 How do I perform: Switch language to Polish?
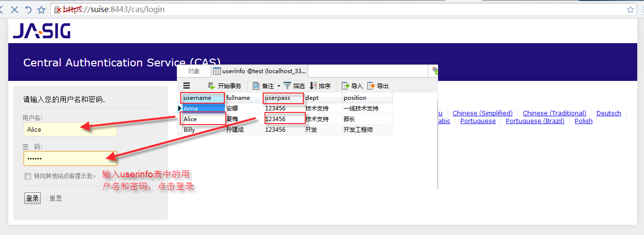click(x=583, y=121)
